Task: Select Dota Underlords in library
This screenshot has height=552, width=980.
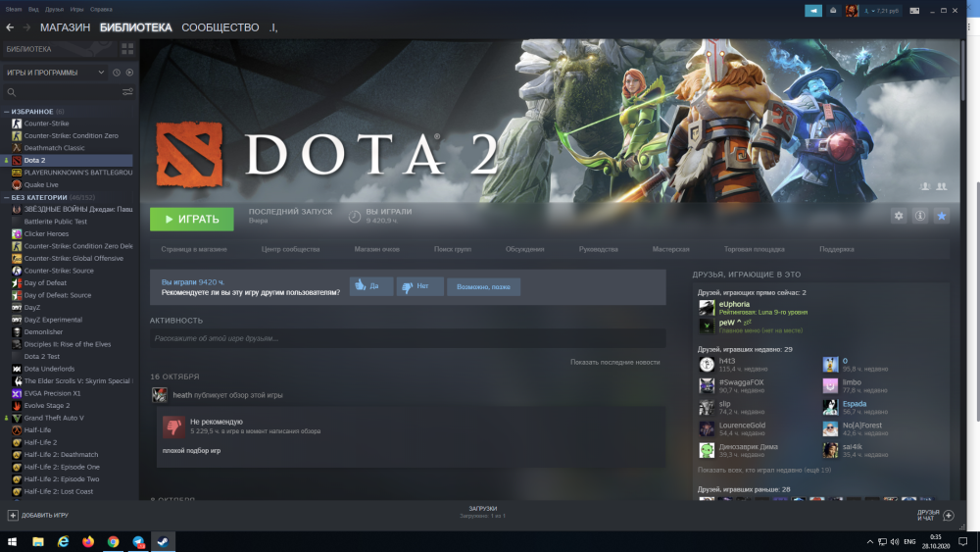Action: tap(49, 369)
